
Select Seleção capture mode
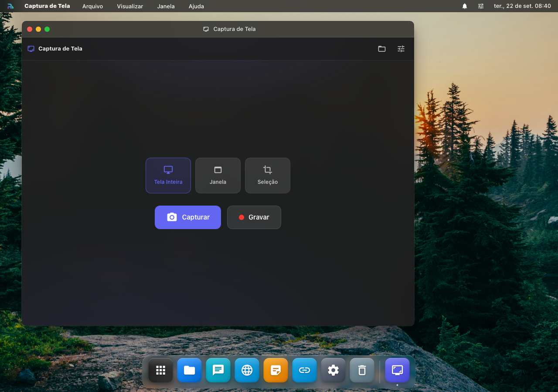268,176
